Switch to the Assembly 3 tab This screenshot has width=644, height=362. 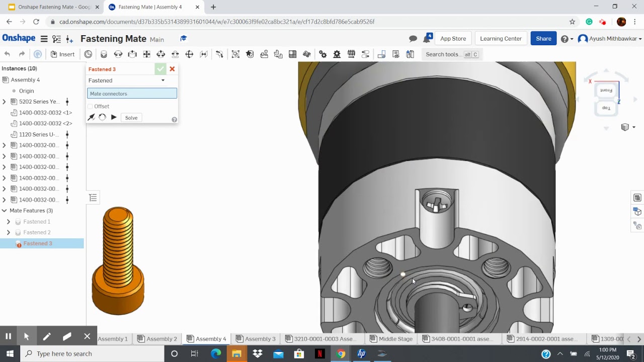(256, 339)
